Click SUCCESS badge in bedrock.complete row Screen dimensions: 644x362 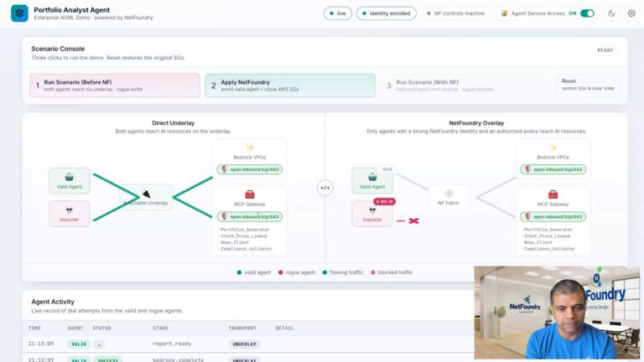click(107, 359)
